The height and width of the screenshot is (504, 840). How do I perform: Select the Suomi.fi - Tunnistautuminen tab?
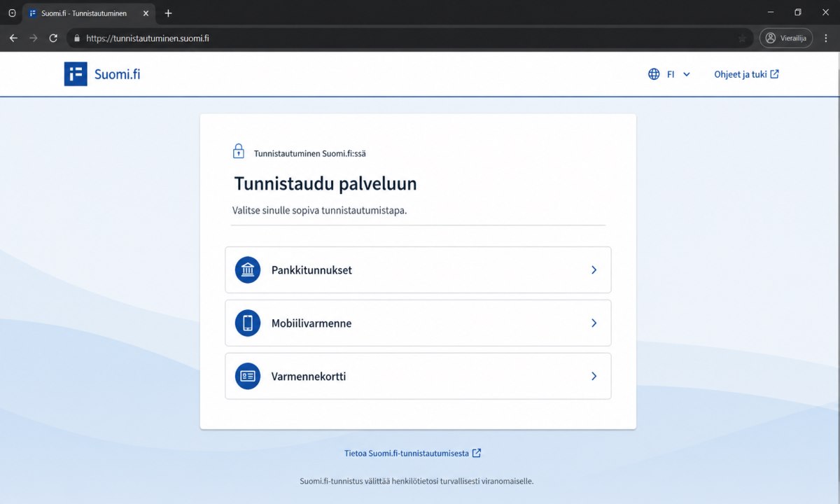(x=88, y=13)
